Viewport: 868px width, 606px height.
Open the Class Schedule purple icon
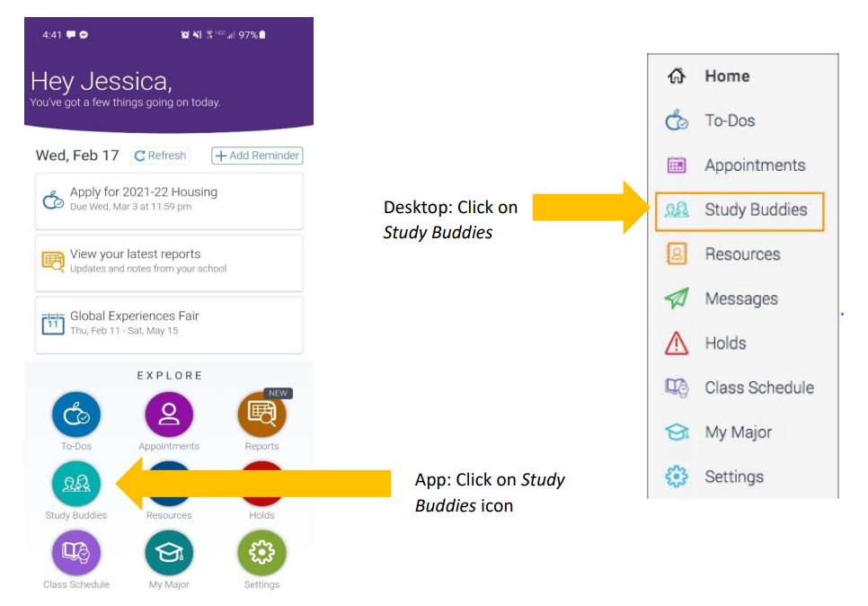(x=76, y=553)
